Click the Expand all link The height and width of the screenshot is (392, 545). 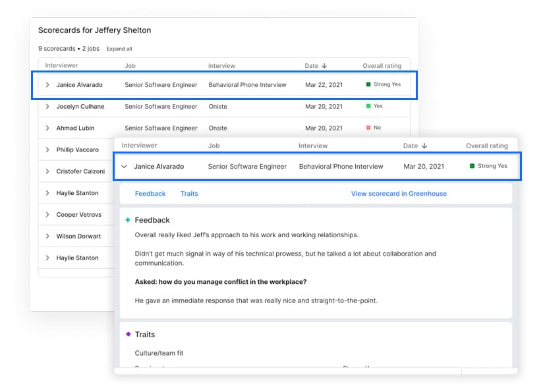tap(119, 48)
